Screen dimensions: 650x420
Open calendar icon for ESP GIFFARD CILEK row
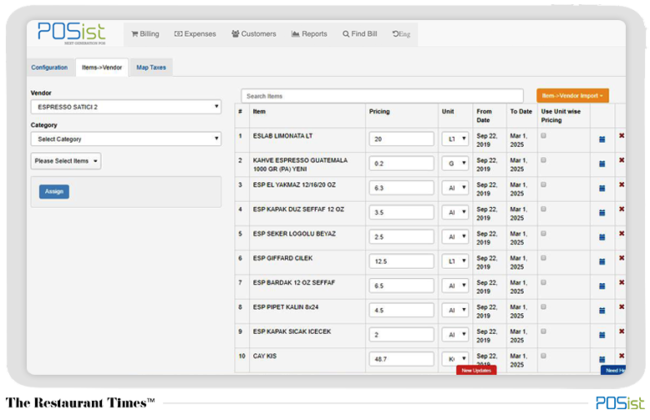pyautogui.click(x=602, y=262)
